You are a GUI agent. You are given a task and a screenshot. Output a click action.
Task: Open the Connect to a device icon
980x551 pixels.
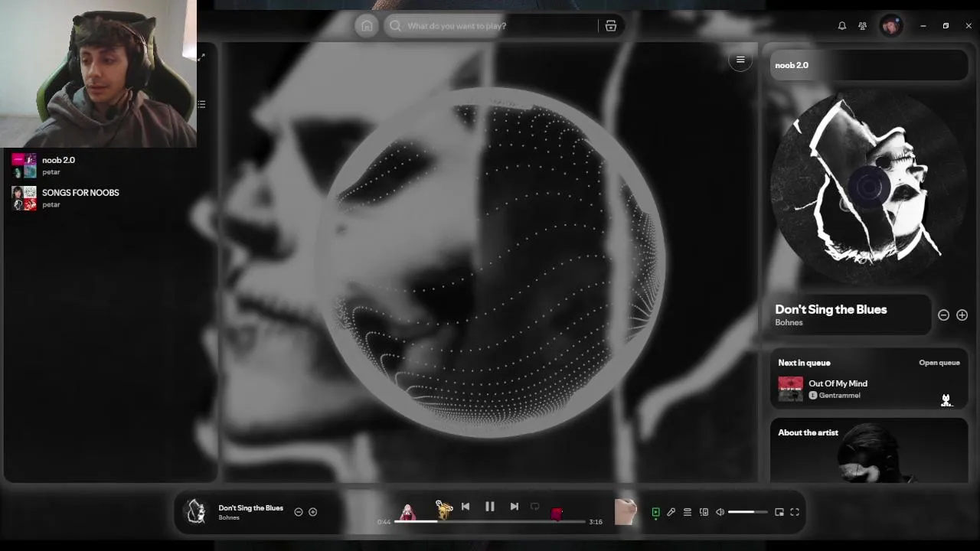[704, 512]
